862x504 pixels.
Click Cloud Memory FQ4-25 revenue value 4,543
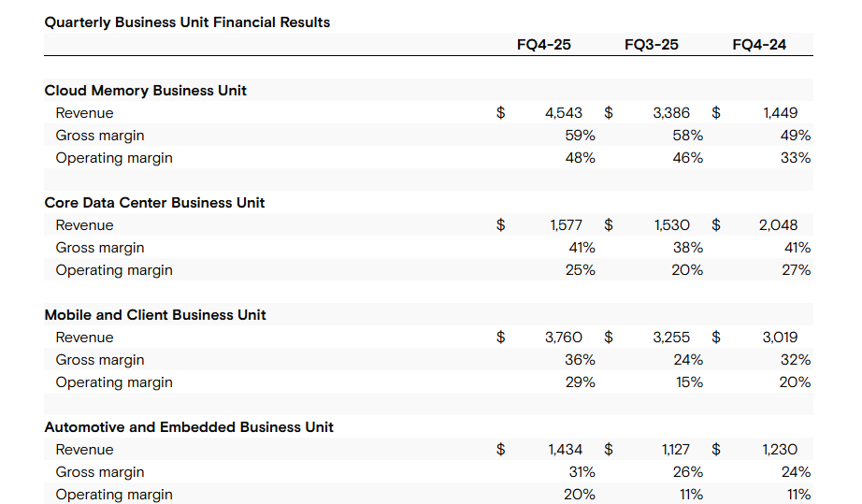click(x=564, y=113)
